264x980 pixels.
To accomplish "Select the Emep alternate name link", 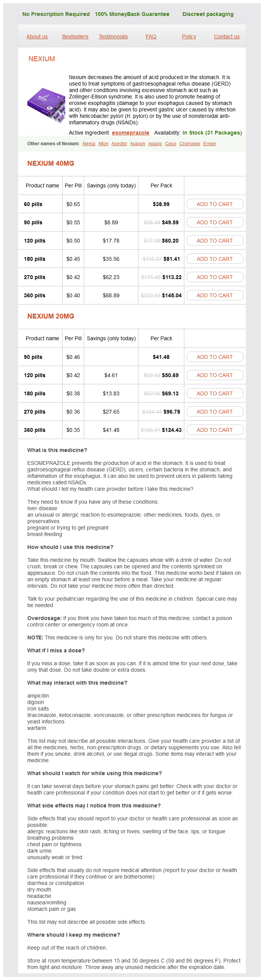I will 209,144.
